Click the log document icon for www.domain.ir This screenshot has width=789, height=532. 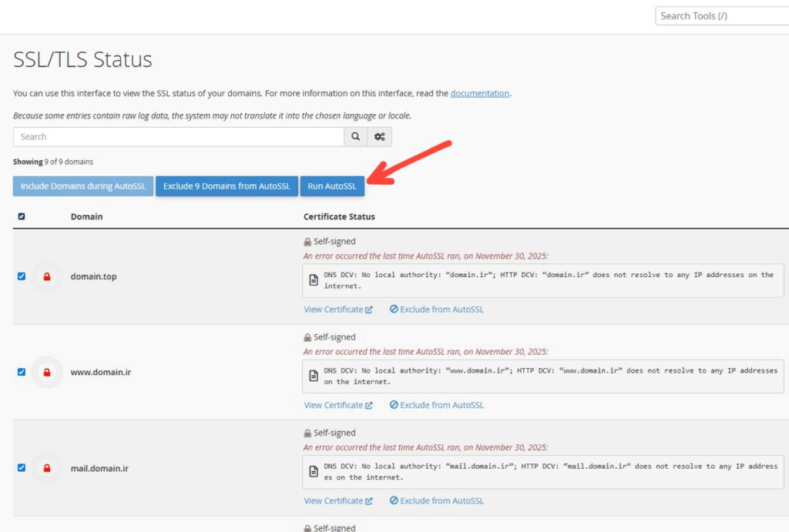point(314,376)
